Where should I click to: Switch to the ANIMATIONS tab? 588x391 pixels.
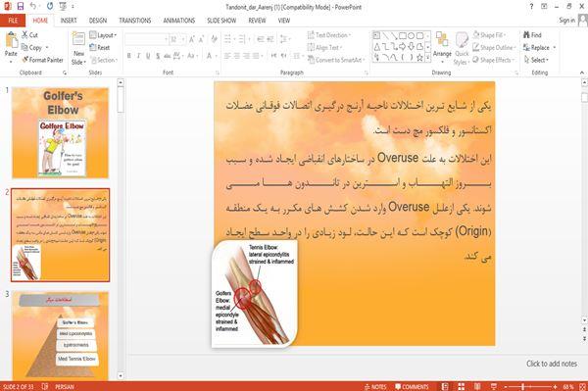(x=179, y=21)
